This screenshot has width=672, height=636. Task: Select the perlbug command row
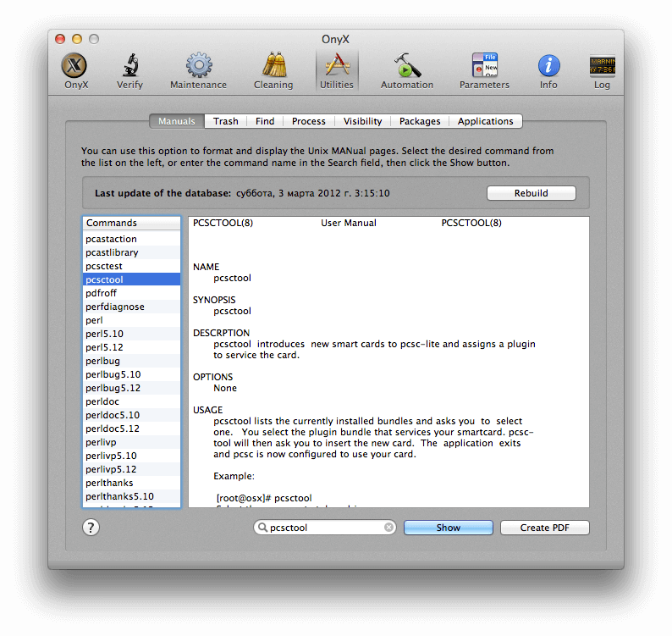(131, 361)
